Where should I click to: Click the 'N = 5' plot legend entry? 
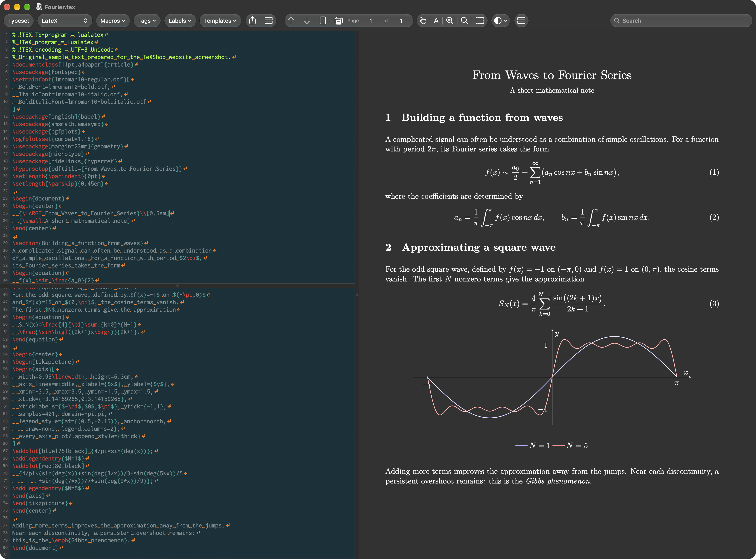570,446
